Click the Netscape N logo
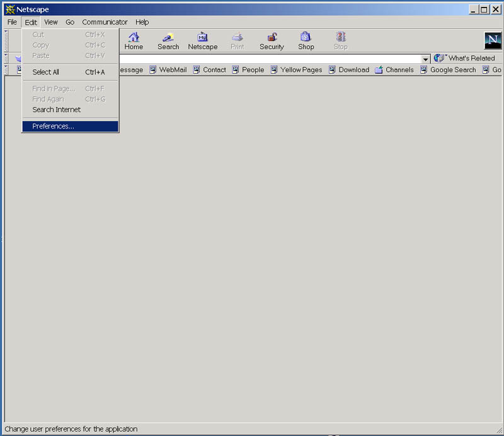 (493, 40)
